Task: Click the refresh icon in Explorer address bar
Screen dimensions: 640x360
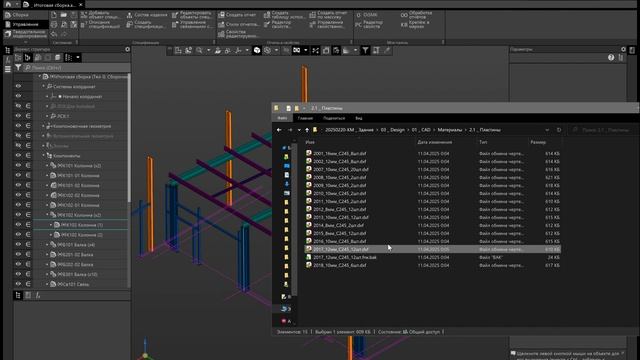Action: 559,130
